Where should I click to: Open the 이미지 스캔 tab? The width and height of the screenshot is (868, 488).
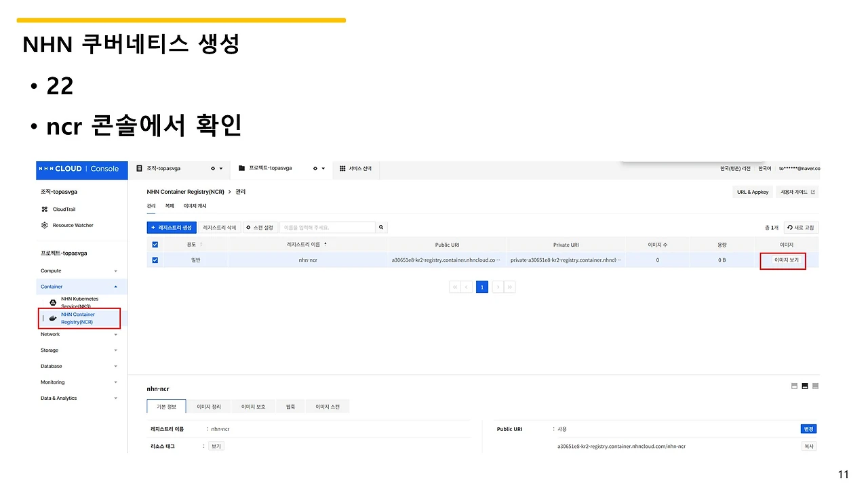[x=328, y=406]
